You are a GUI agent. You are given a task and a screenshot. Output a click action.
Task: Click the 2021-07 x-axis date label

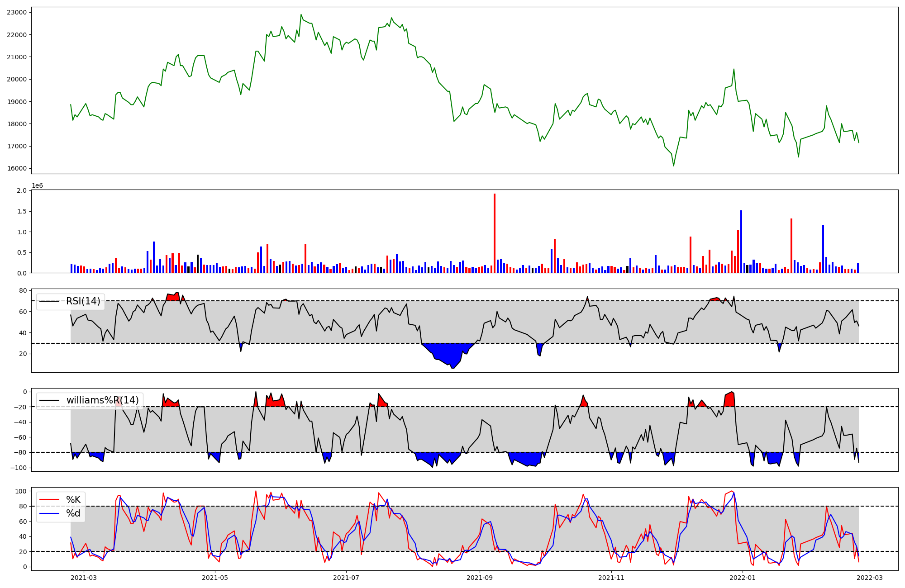pyautogui.click(x=346, y=578)
